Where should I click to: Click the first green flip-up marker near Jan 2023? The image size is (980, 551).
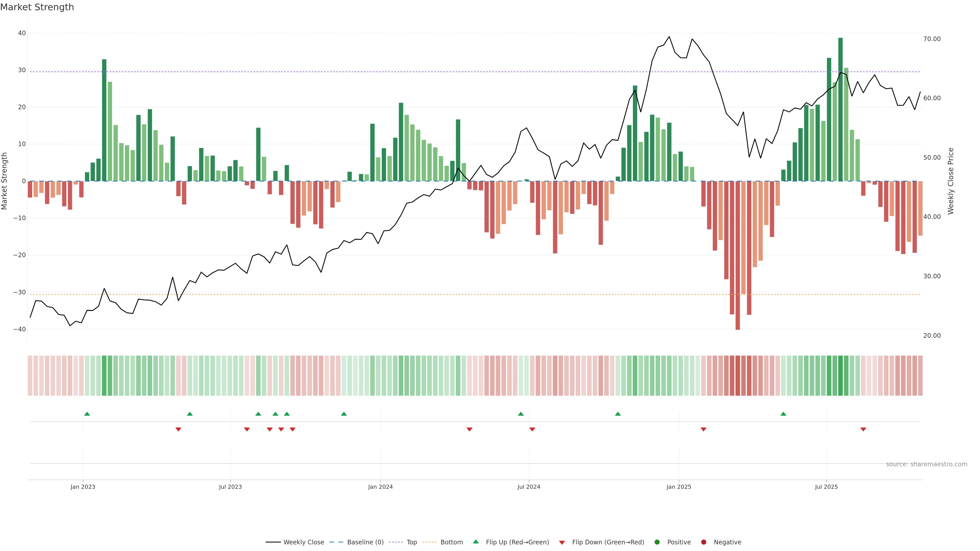[x=87, y=414]
